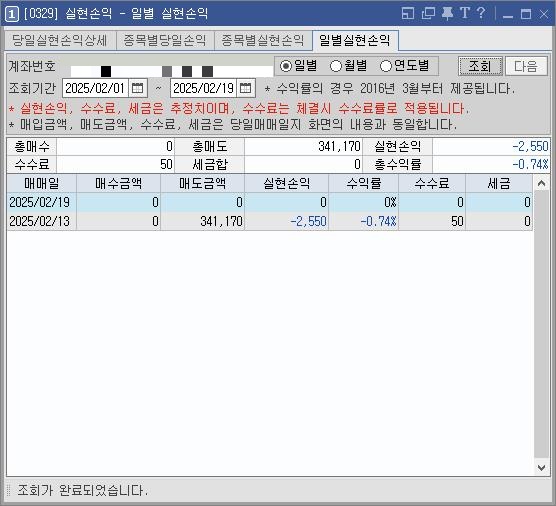Click the 조회 search button
The height and width of the screenshot is (506, 556).
[480, 66]
